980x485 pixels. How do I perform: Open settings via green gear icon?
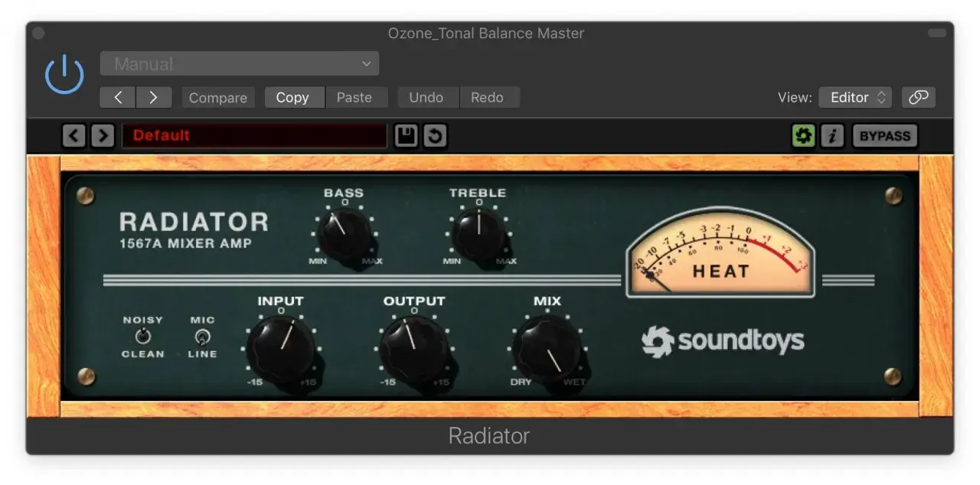point(803,136)
